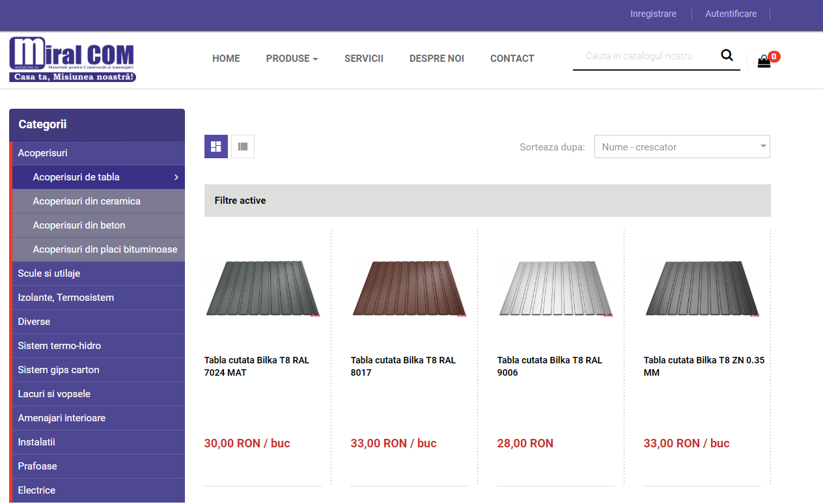Open RAL 8017 product image
823x504 pixels.
[410, 288]
